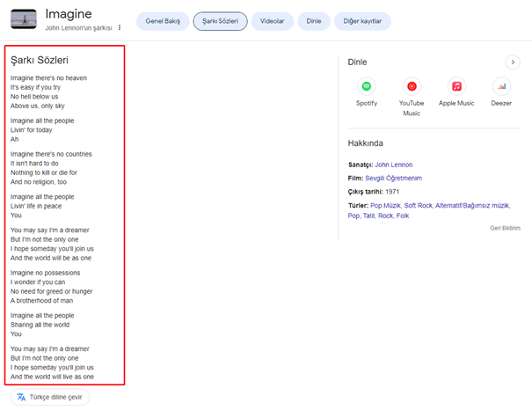Open Sevgili Öğretmenim film link

tap(393, 179)
